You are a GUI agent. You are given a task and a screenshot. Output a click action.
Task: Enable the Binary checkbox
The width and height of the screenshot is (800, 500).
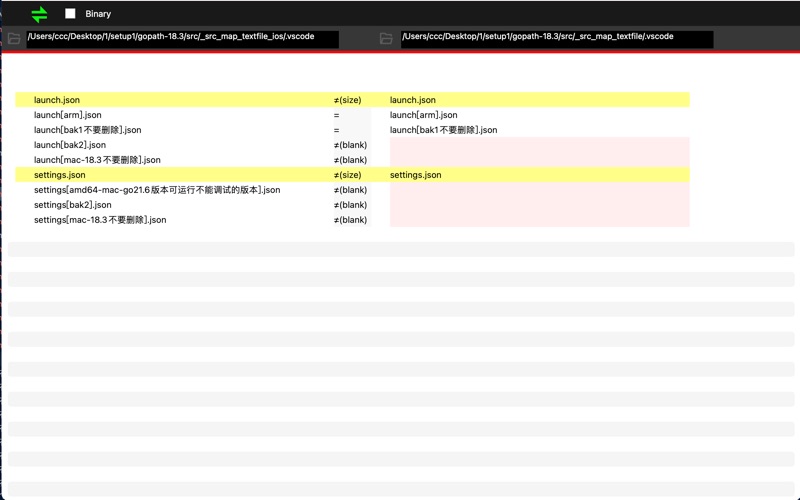click(70, 14)
